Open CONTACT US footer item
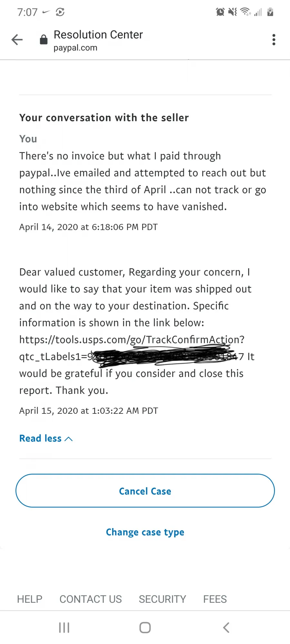The width and height of the screenshot is (290, 644). point(91,599)
